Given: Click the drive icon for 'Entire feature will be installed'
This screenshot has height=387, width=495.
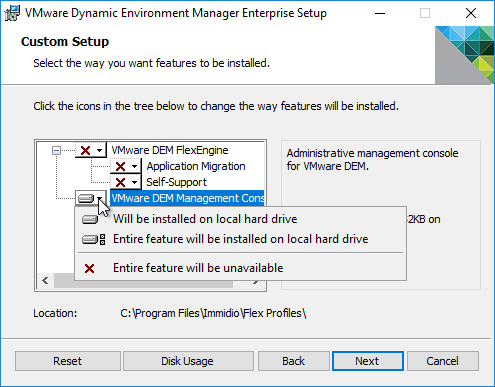Looking at the screenshot, I should 94,239.
